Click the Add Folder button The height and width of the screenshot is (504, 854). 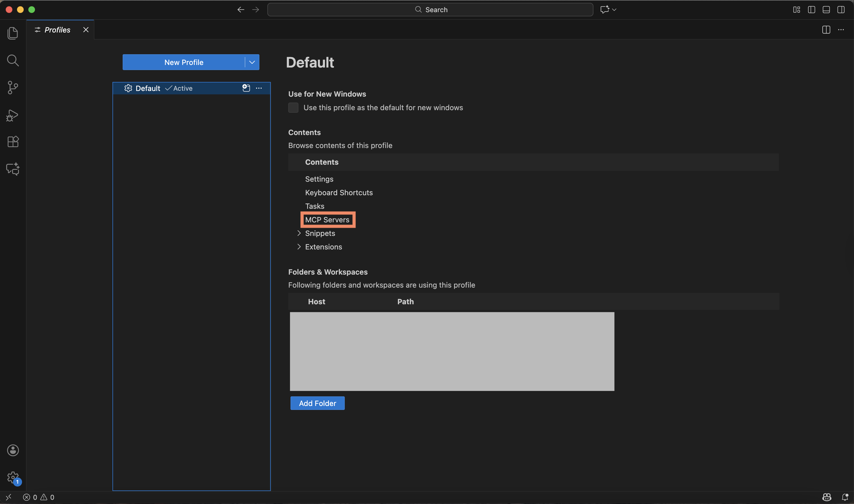317,403
